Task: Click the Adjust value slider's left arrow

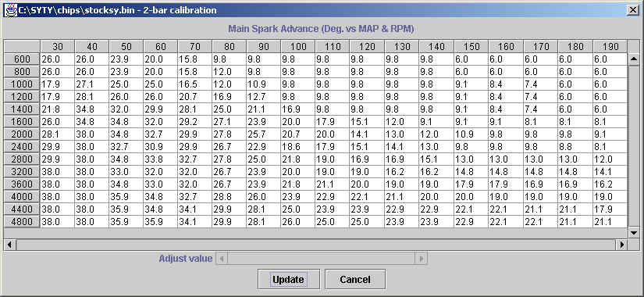Action: coord(222,259)
